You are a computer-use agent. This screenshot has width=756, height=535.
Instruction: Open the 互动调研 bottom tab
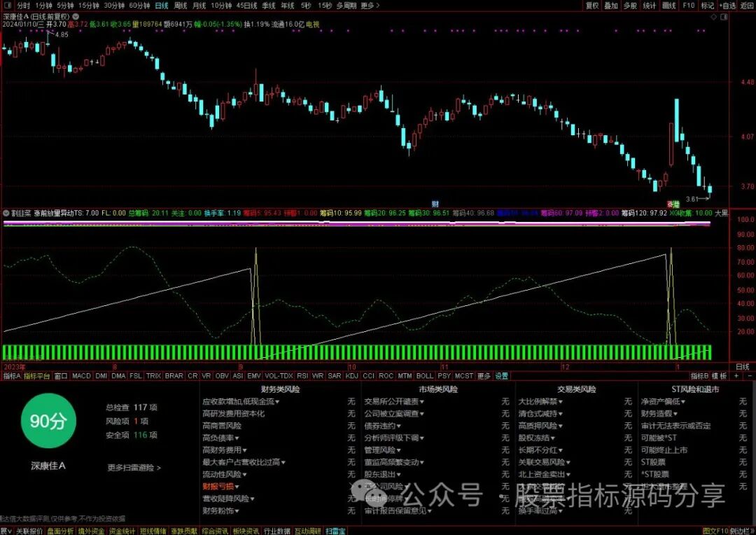307,531
